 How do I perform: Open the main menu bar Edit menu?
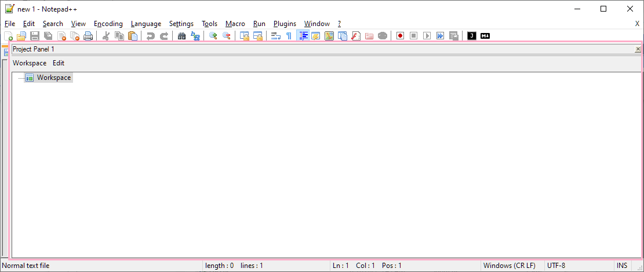(29, 24)
